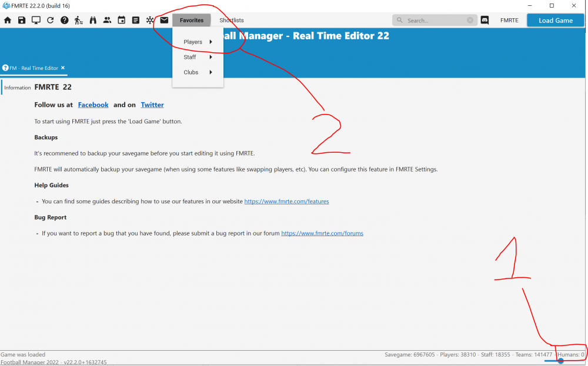Click the Staff submenu arrow
The height and width of the screenshot is (366, 588).
pyautogui.click(x=211, y=57)
